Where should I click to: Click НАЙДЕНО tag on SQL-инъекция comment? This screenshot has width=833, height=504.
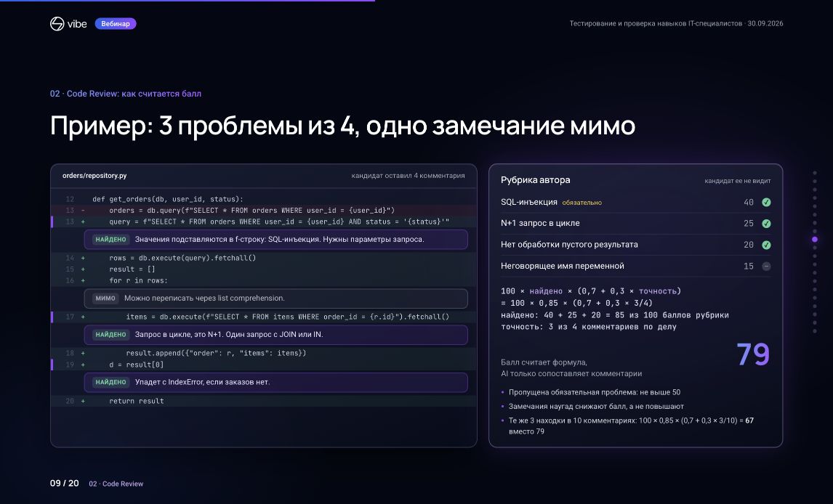pyautogui.click(x=110, y=239)
